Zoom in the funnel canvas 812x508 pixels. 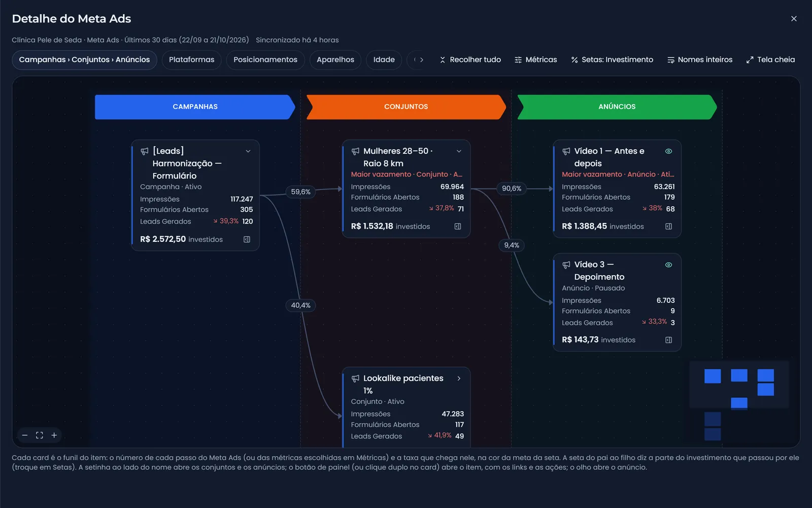click(x=54, y=435)
